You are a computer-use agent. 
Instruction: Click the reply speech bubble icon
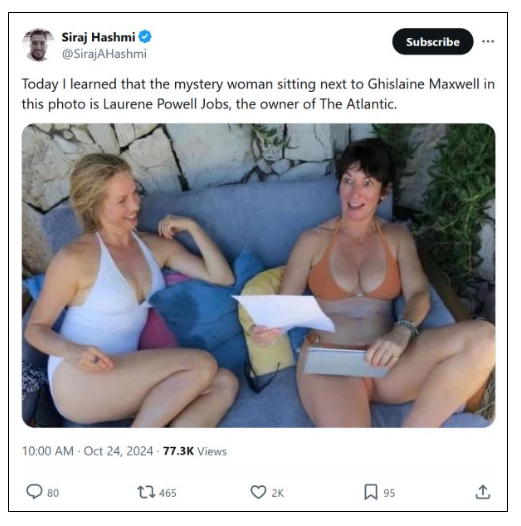click(34, 492)
